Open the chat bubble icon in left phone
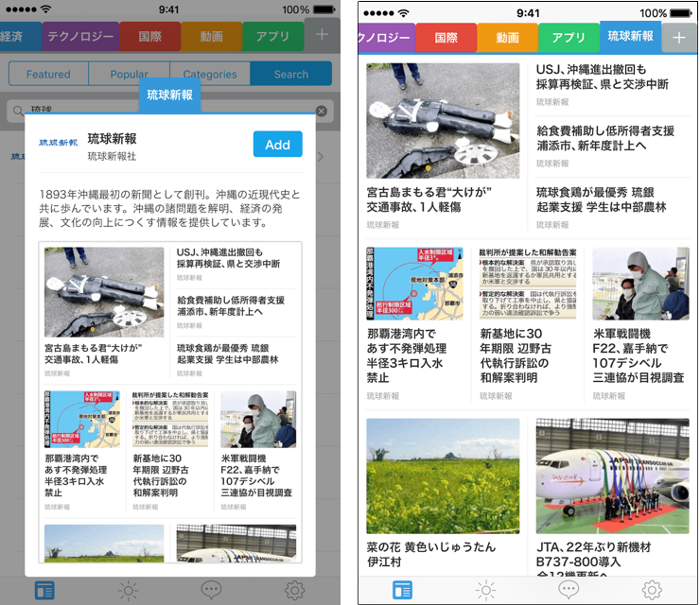 (x=211, y=590)
